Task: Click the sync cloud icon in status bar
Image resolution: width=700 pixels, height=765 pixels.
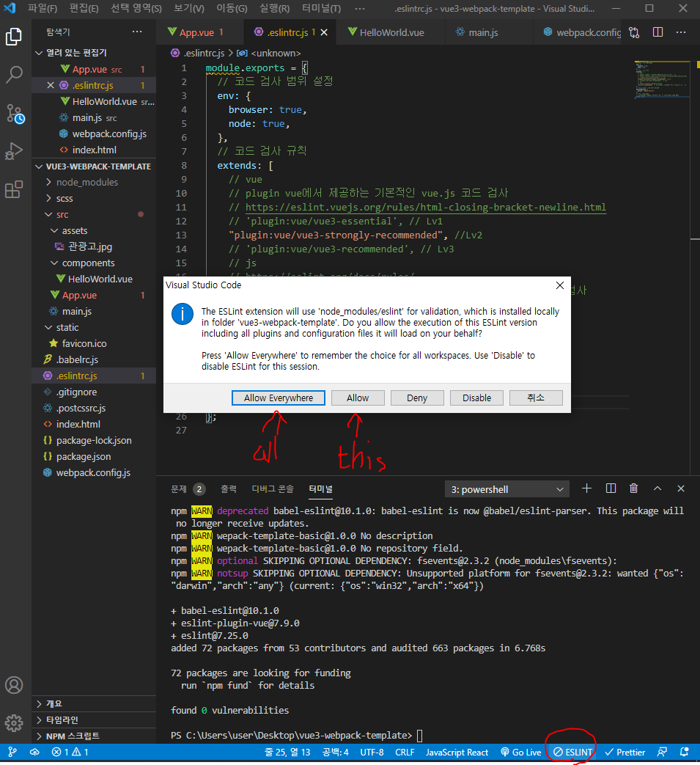Action: tap(34, 752)
